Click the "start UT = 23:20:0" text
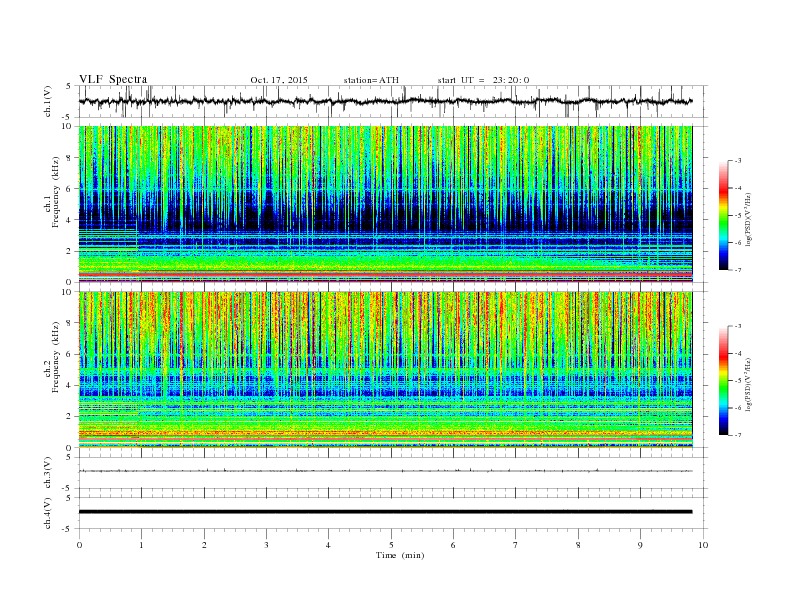 pos(483,80)
